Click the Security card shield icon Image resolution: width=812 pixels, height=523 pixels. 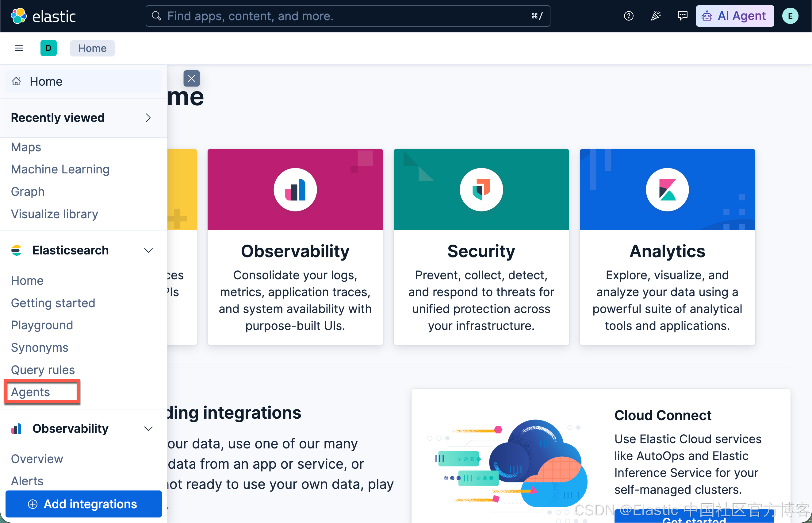(481, 189)
